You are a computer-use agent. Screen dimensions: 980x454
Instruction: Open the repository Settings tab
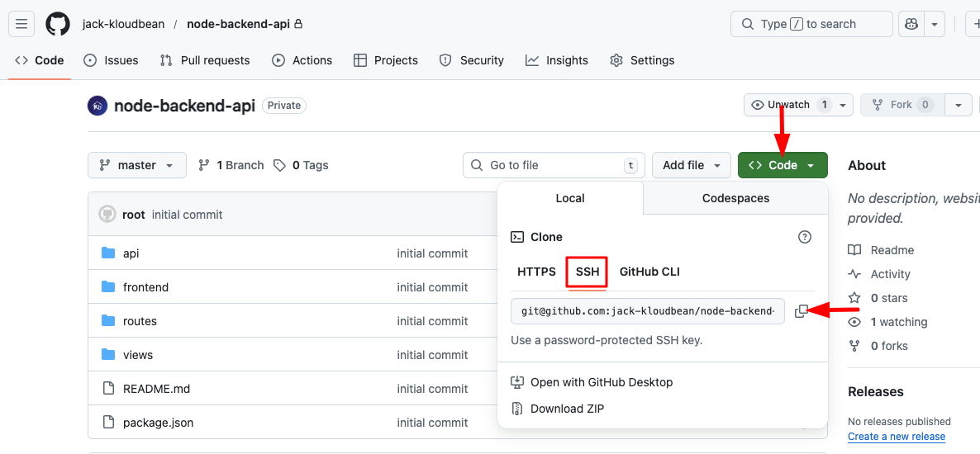click(643, 60)
